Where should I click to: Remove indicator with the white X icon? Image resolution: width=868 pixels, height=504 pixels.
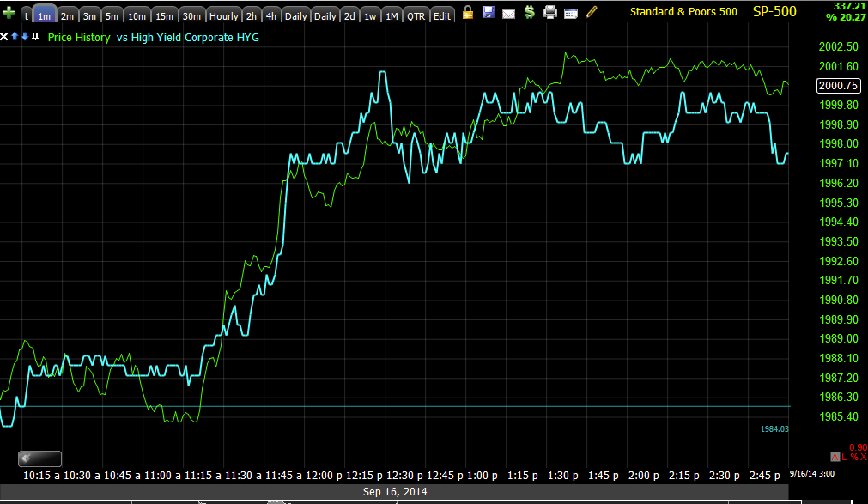(4, 37)
